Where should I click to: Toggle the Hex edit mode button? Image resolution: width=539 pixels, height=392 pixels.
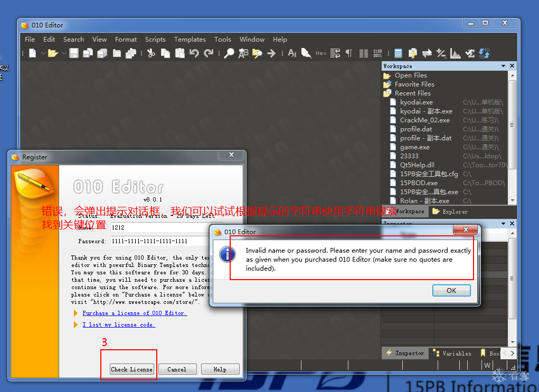pos(321,53)
